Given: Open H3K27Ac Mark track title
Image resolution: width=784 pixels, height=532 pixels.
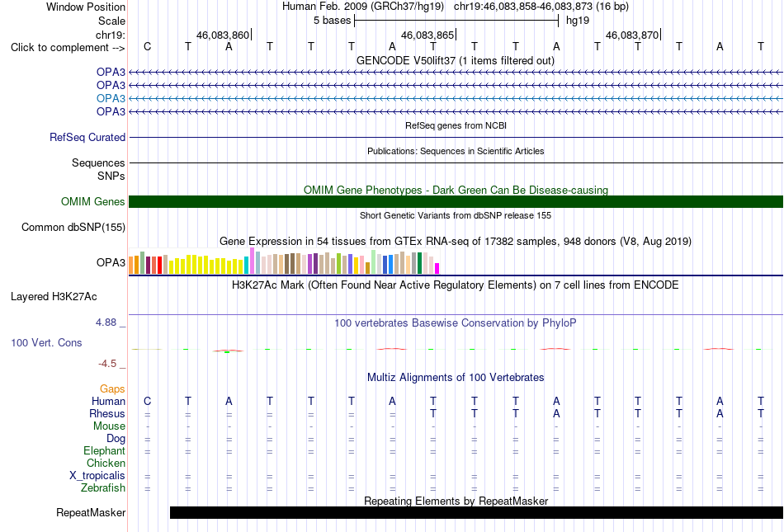Looking at the screenshot, I should [x=456, y=285].
